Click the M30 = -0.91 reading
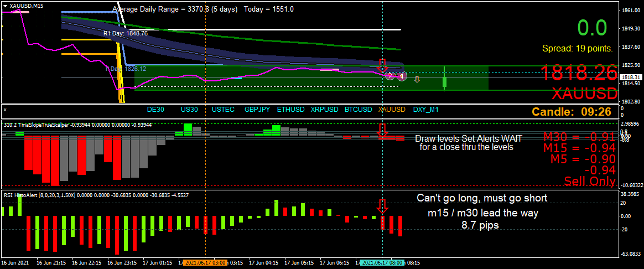The height and width of the screenshot is (269, 644). 579,137
